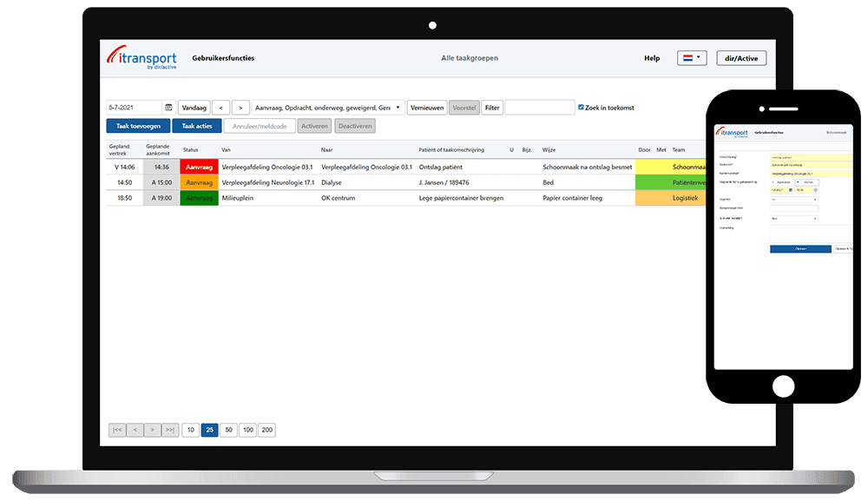
Task: Go to next day with right arrow
Action: tap(240, 108)
